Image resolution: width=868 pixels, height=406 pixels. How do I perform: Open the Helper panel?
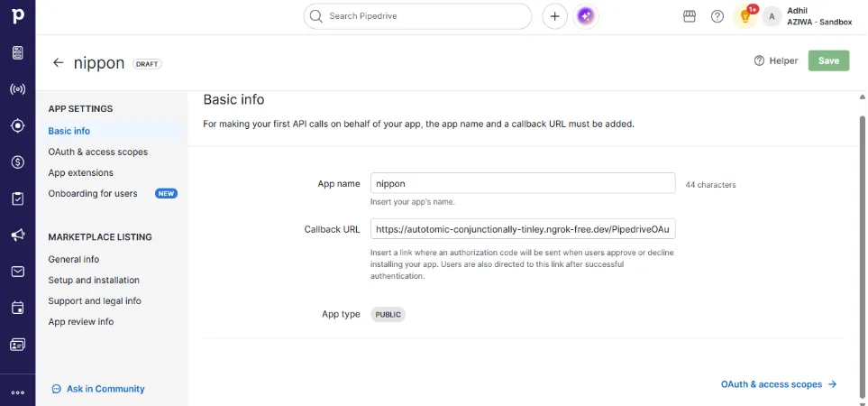[776, 61]
